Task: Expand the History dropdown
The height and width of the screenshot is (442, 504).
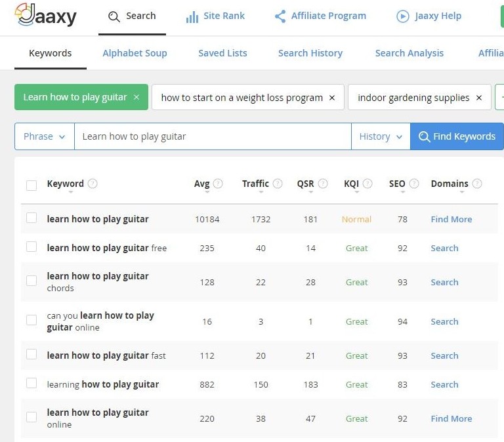Action: coord(381,136)
